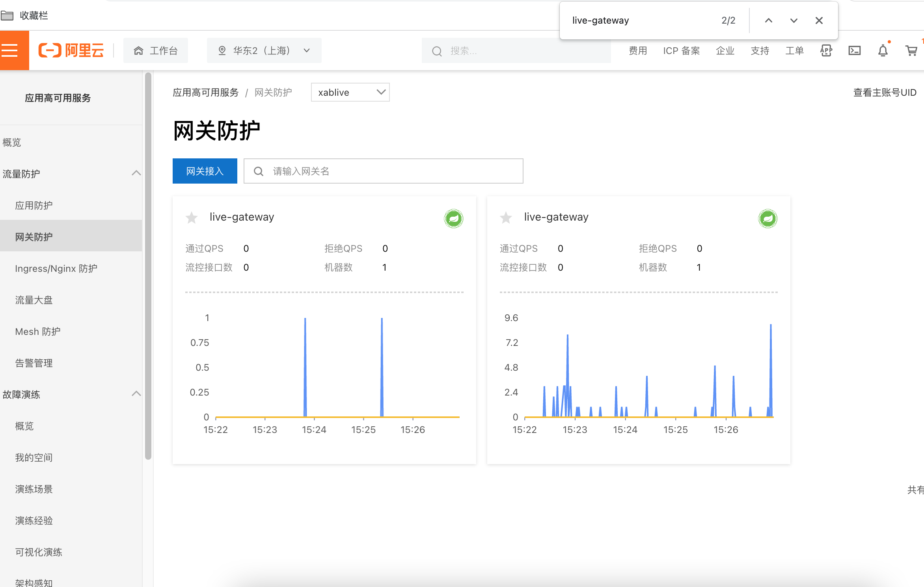The height and width of the screenshot is (587, 924).
Task: Star the second live-gateway card
Action: tap(506, 217)
